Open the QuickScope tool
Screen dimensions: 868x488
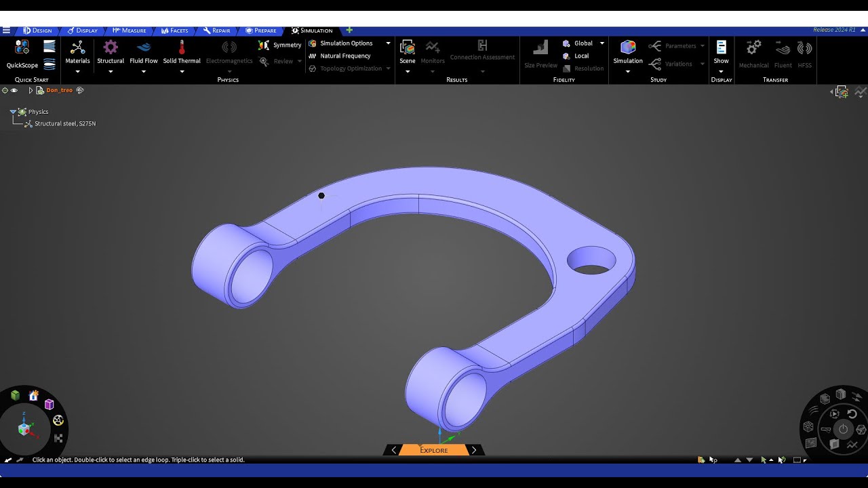point(22,54)
